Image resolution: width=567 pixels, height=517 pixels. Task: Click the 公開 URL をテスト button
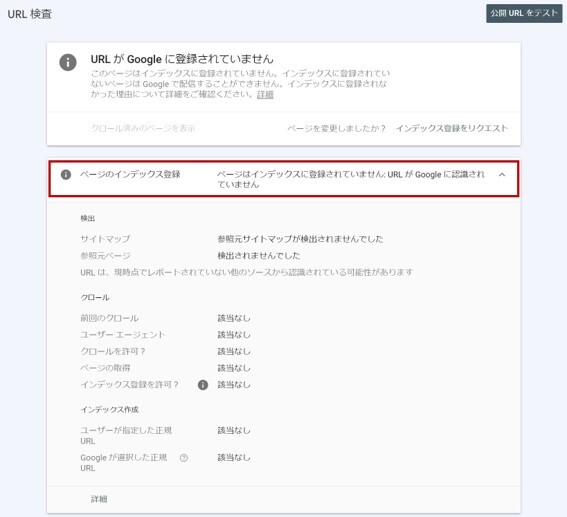tap(524, 13)
